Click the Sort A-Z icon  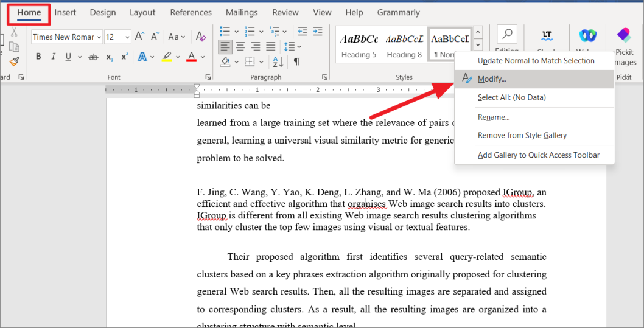278,61
